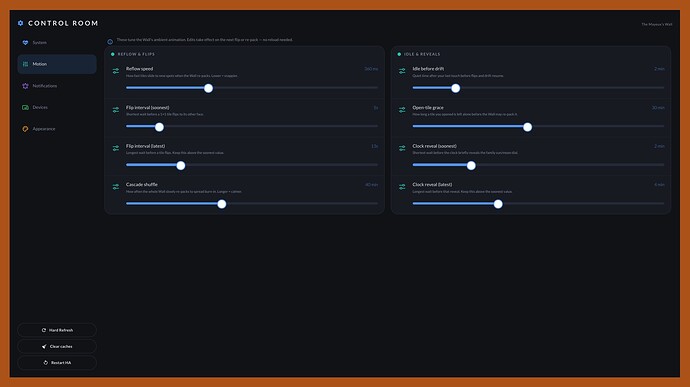Click the "2 min" value for Idle before drift
This screenshot has height=387, width=690.
tap(659, 69)
